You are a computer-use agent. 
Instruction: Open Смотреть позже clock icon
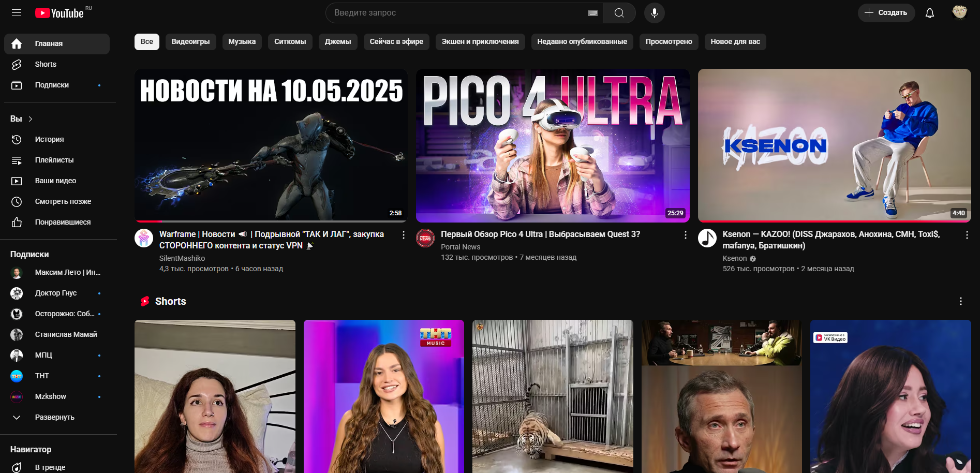tap(17, 201)
